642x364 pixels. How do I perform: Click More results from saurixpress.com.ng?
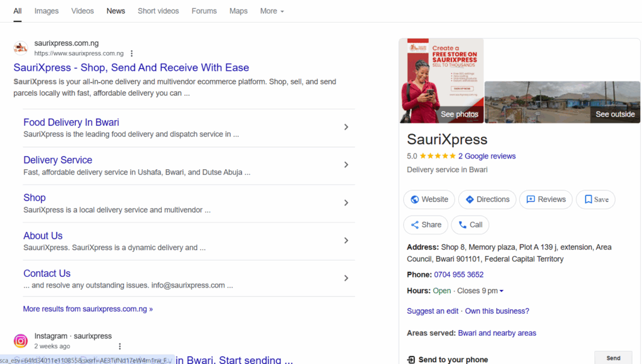pyautogui.click(x=88, y=309)
